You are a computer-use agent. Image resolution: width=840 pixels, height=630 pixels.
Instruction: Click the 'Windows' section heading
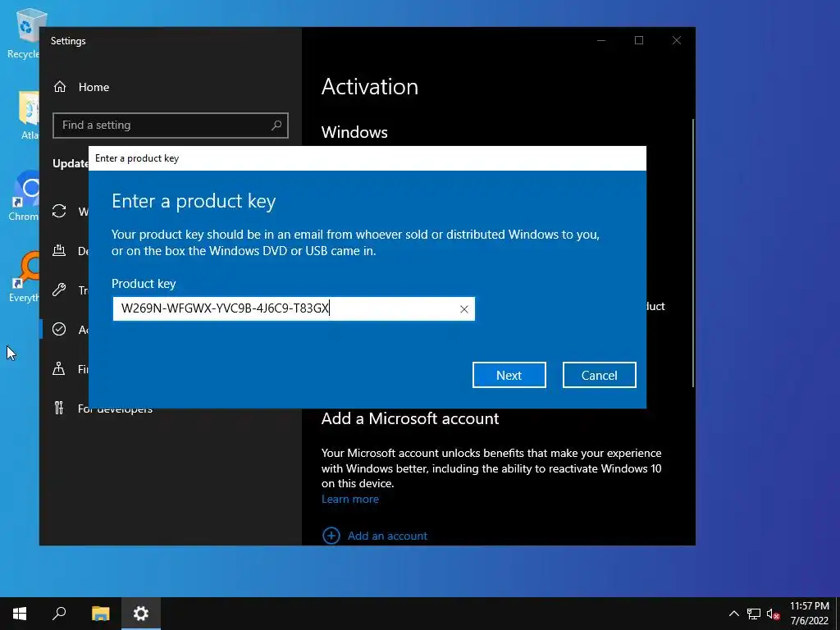tap(354, 132)
